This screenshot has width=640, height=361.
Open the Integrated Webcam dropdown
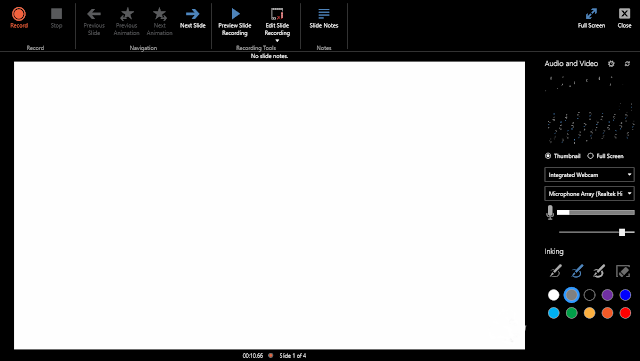pos(589,175)
